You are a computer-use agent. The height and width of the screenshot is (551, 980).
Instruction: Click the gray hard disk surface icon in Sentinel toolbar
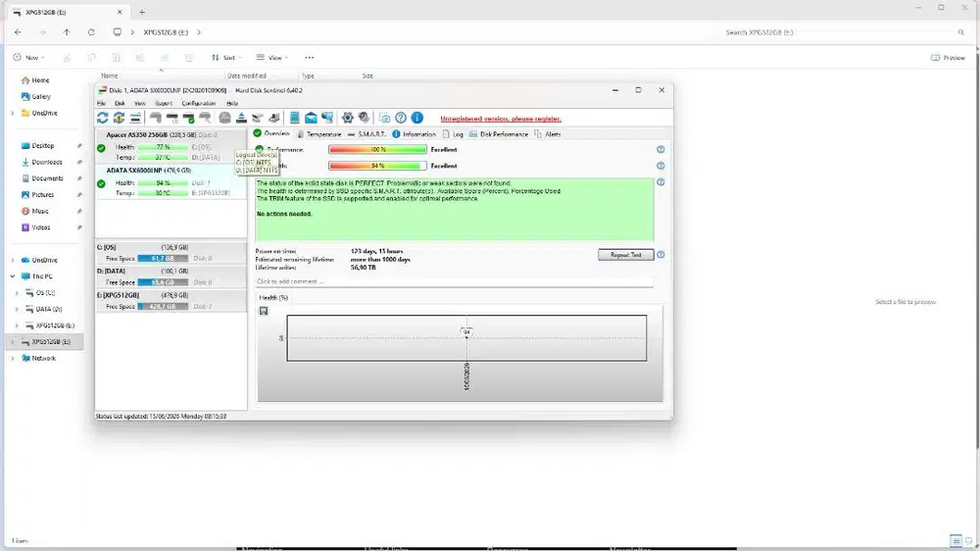pos(225,118)
